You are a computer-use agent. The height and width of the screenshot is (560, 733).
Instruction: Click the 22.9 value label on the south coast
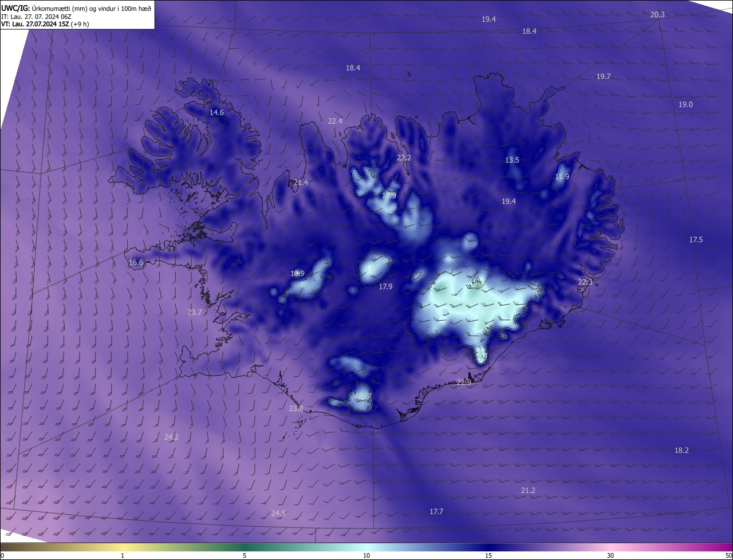pos(464,382)
